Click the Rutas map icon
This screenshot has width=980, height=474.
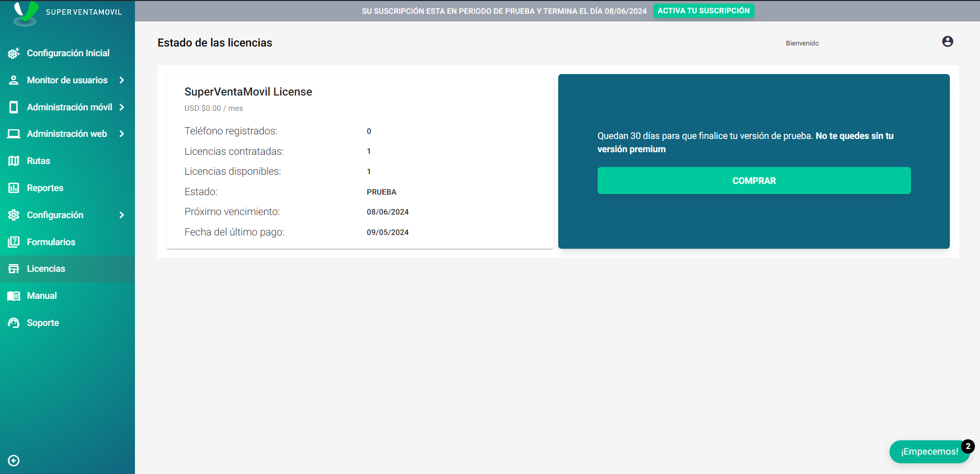[14, 161]
